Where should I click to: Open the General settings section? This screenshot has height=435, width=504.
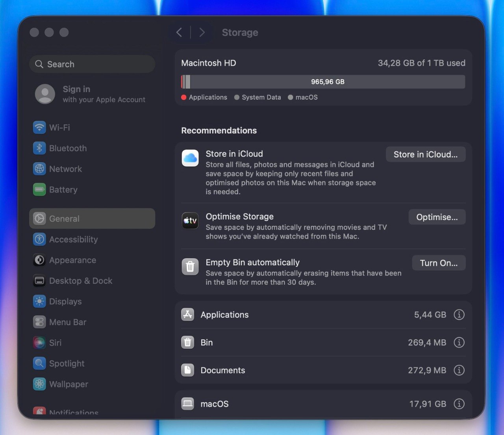92,218
